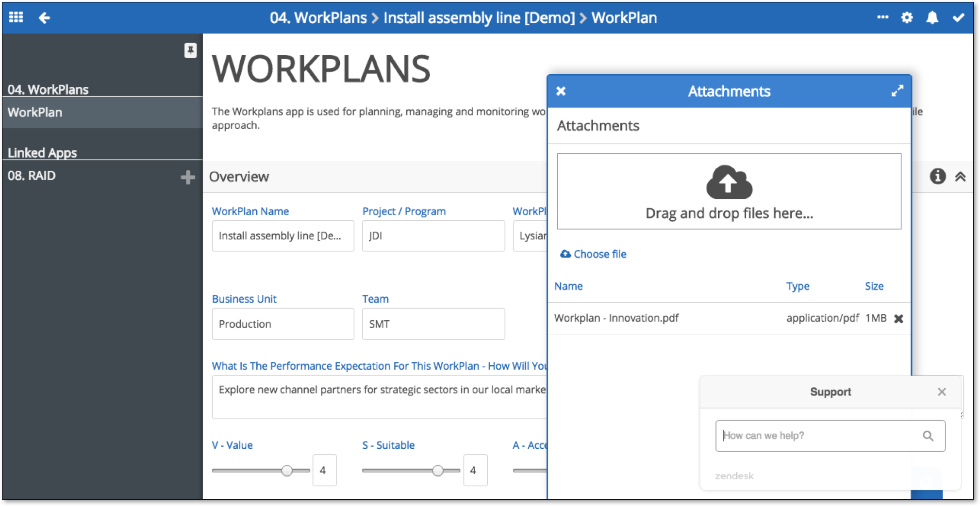Click the Linked Apps sidebar heading
980x506 pixels.
[42, 153]
